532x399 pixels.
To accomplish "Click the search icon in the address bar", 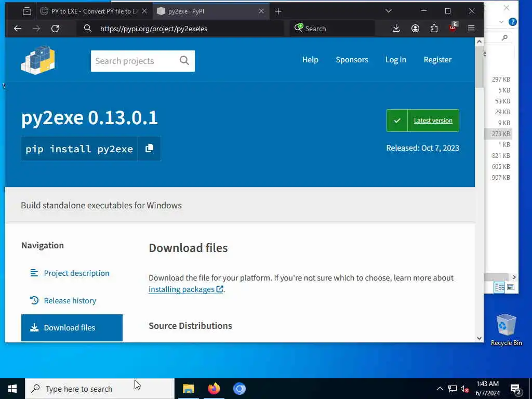I will click(88, 29).
